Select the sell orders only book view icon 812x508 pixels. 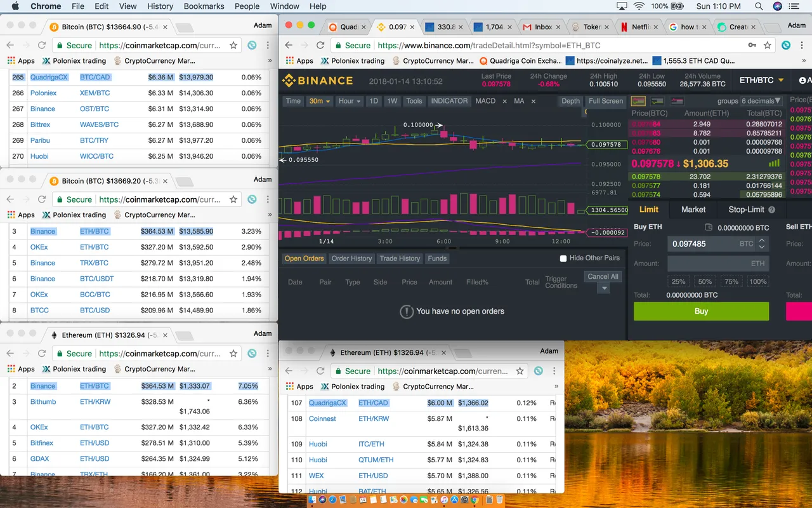tap(678, 101)
